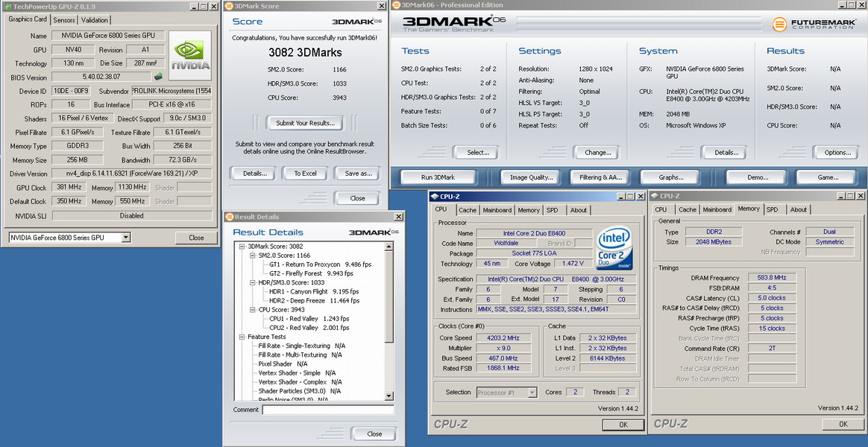Click the Image Quality button
This screenshot has width=868, height=447.
pyautogui.click(x=532, y=177)
